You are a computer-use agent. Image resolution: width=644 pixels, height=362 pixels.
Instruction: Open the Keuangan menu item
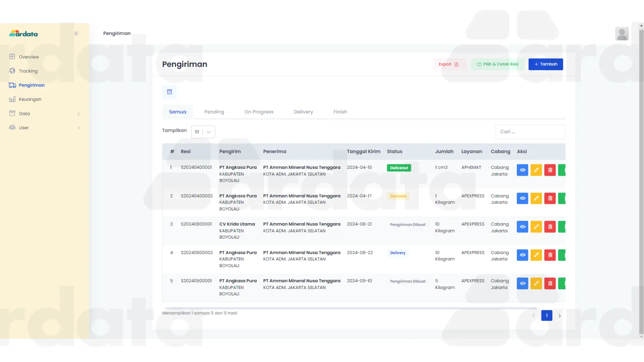pyautogui.click(x=25, y=99)
